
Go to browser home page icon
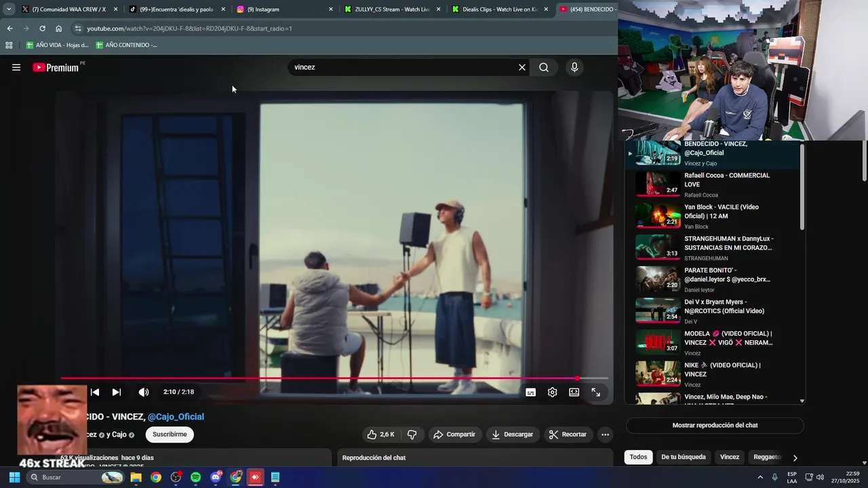coord(58,28)
